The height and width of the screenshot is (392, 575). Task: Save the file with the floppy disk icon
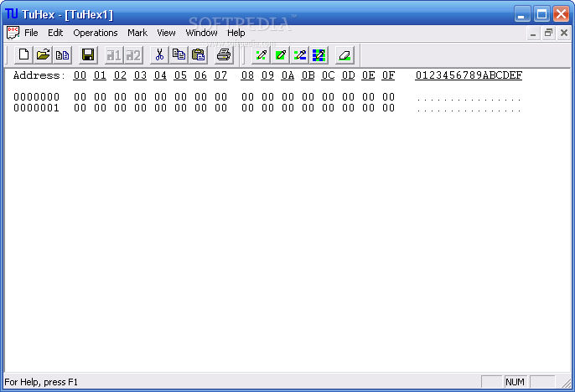pos(88,55)
